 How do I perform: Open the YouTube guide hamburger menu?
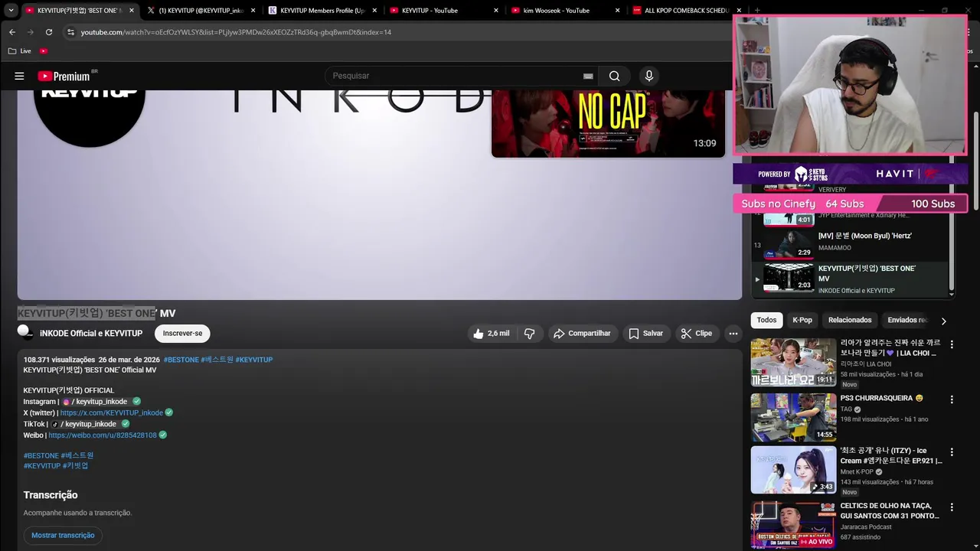point(19,76)
